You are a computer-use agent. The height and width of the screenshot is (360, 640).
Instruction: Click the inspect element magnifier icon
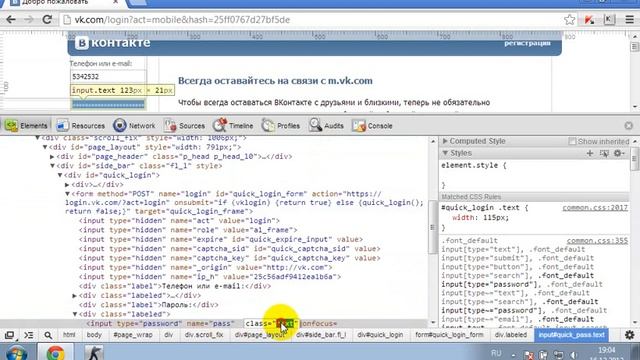(48, 335)
